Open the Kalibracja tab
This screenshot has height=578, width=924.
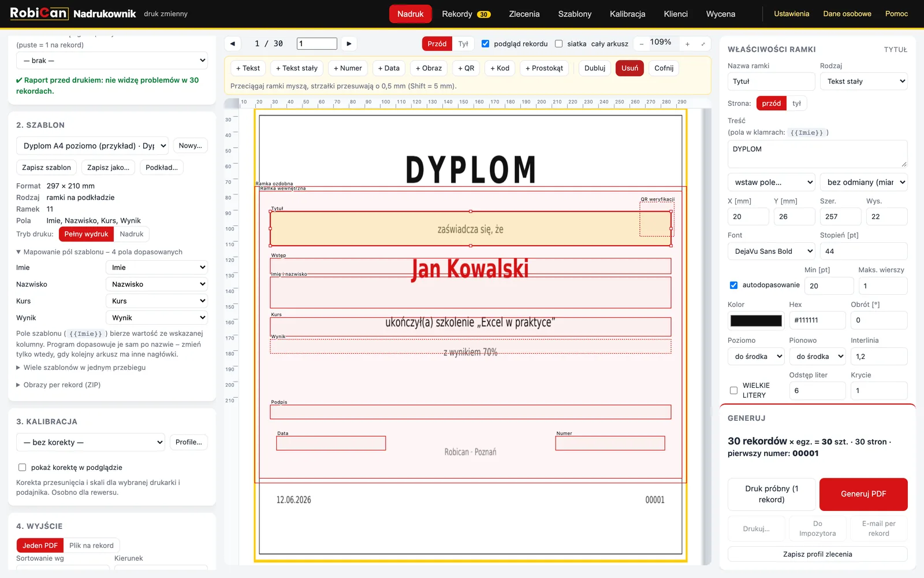click(627, 14)
